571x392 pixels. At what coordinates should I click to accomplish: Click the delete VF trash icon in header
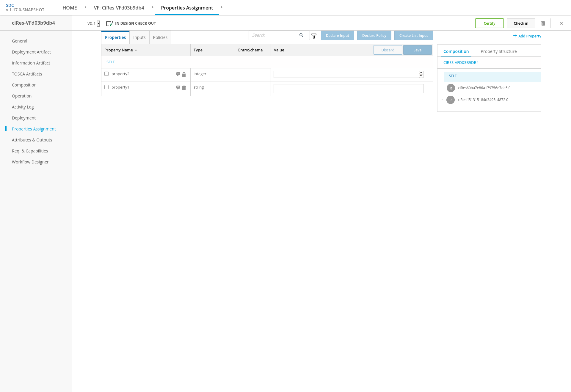543,23
